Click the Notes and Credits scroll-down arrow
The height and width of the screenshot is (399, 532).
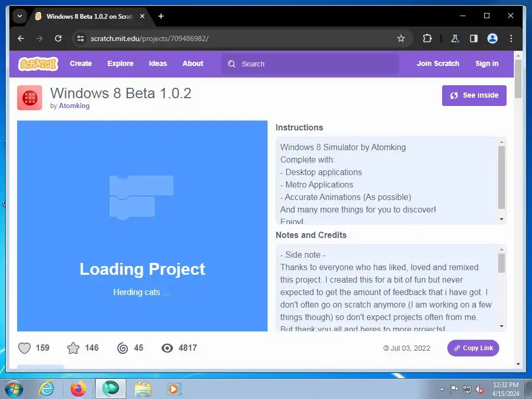501,326
